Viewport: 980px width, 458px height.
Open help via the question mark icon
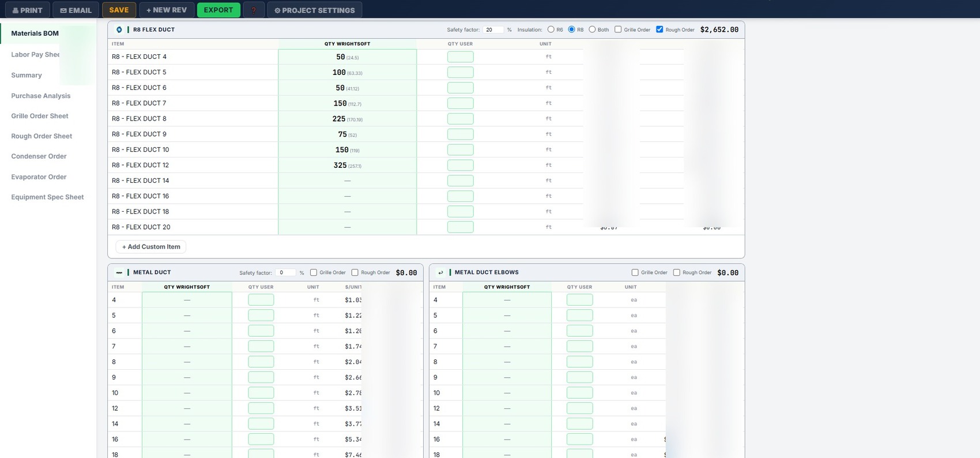(254, 10)
